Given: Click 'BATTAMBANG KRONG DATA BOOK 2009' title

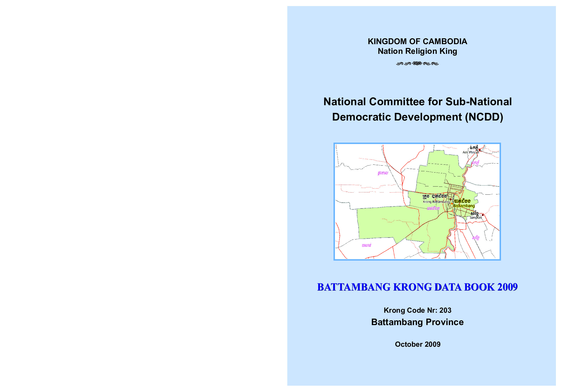Looking at the screenshot, I should pos(417,287).
